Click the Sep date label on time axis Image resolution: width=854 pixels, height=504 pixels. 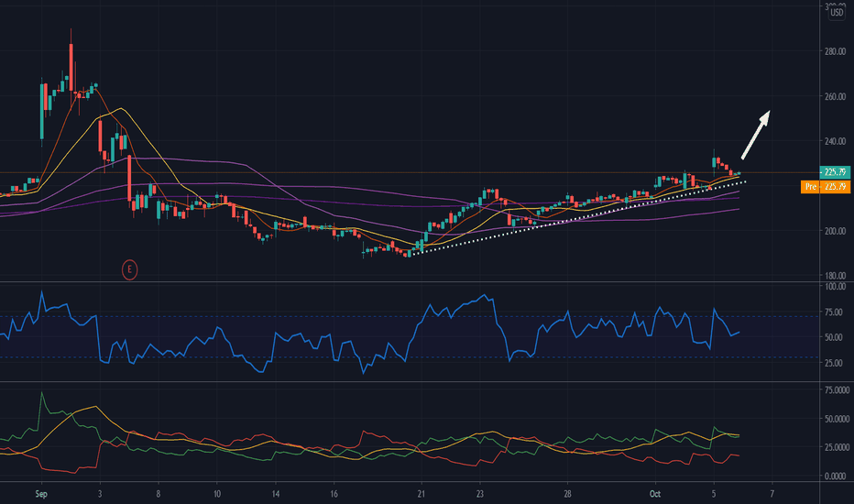click(x=41, y=494)
